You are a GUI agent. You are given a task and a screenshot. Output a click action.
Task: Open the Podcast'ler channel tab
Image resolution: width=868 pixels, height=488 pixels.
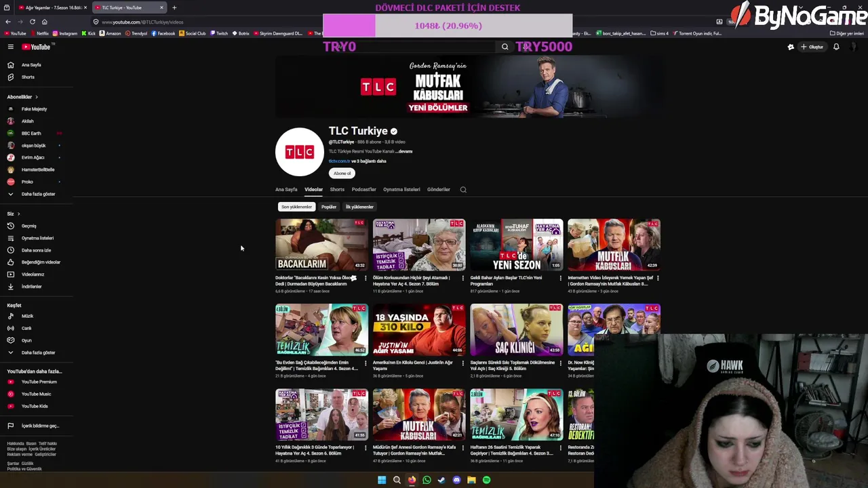[363, 190]
